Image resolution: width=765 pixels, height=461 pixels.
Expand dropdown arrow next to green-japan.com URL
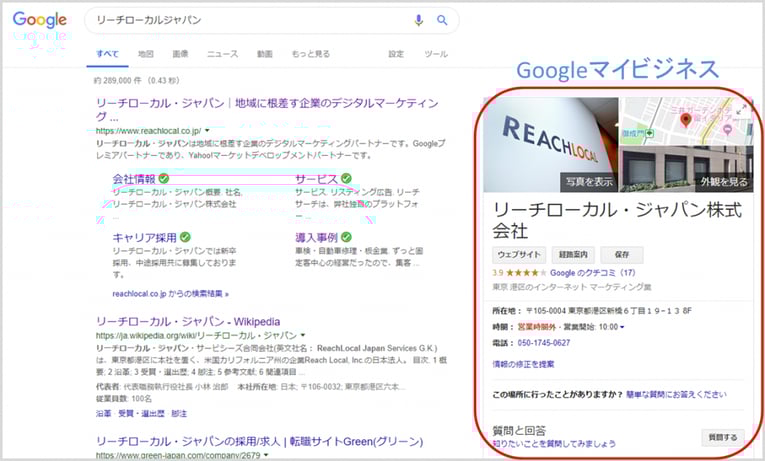[266, 455]
